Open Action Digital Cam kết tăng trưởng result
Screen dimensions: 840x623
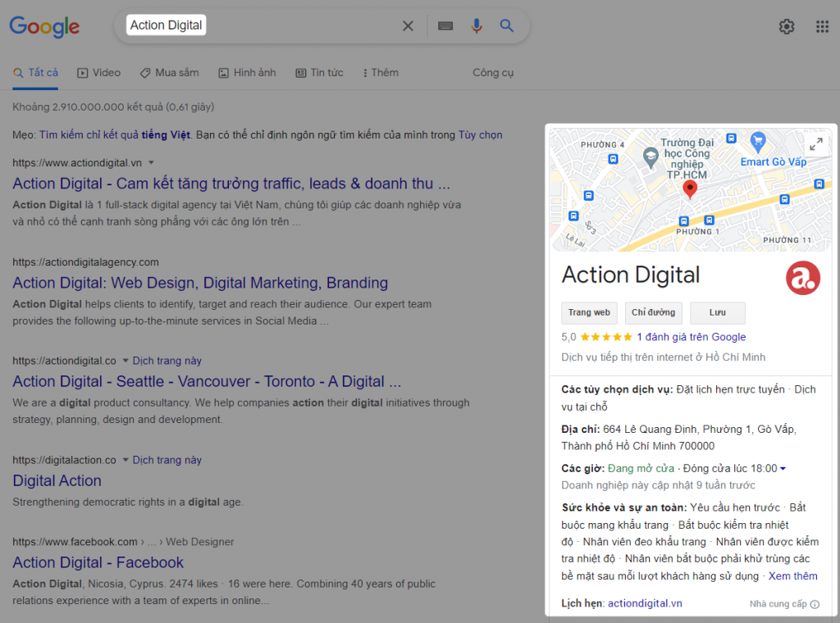pos(231,184)
